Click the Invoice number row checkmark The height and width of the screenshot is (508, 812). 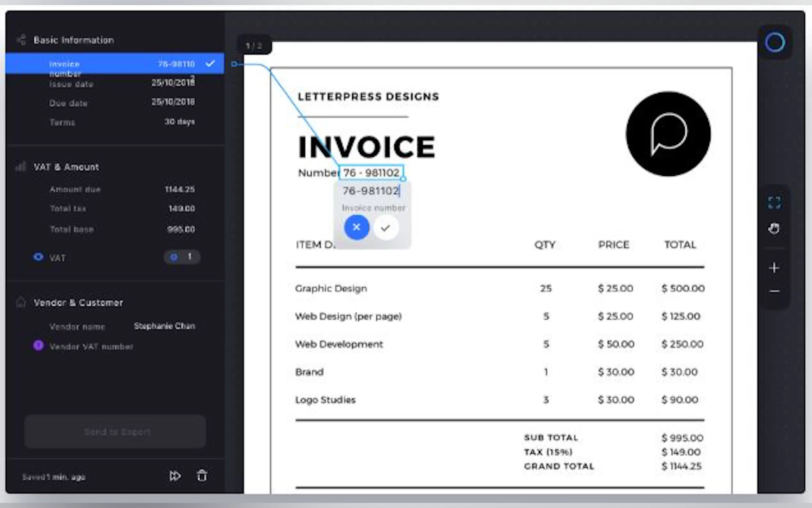coord(210,63)
